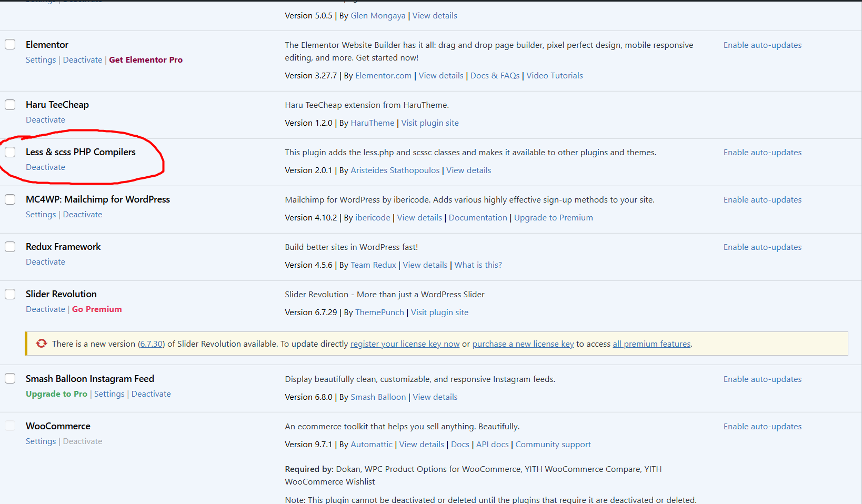The image size is (862, 504).
Task: Deactivate Less & scss PHP Compilers
Action: (45, 167)
